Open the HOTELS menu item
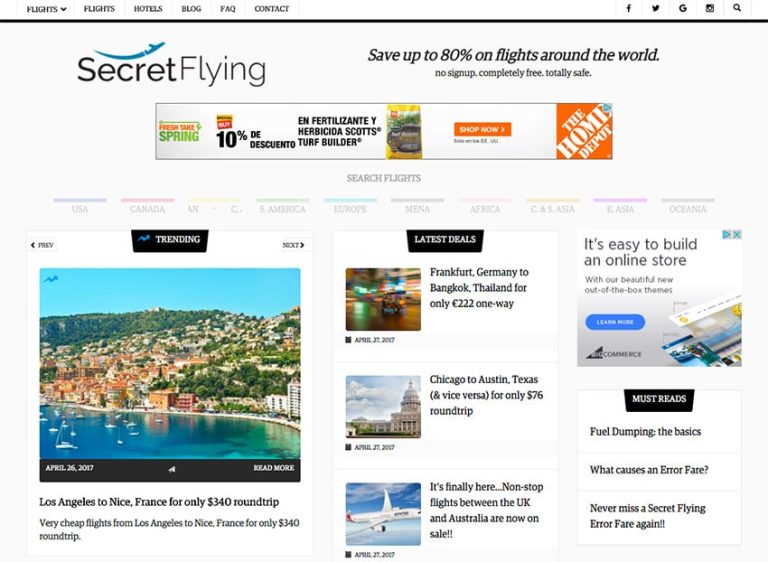768x562 pixels. click(x=148, y=9)
